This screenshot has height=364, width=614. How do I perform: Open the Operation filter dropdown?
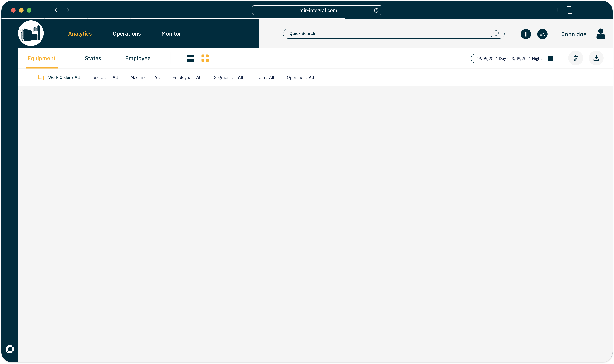click(300, 77)
